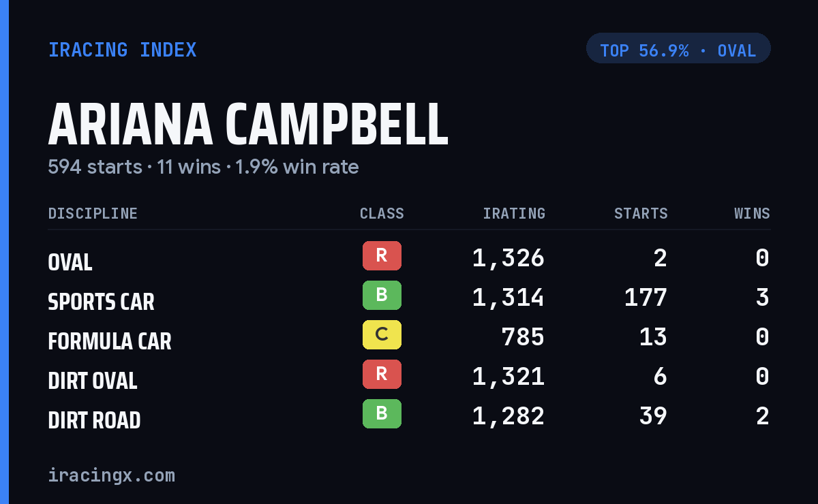
Task: Select the OVAL discipline row
Action: tap(409, 259)
